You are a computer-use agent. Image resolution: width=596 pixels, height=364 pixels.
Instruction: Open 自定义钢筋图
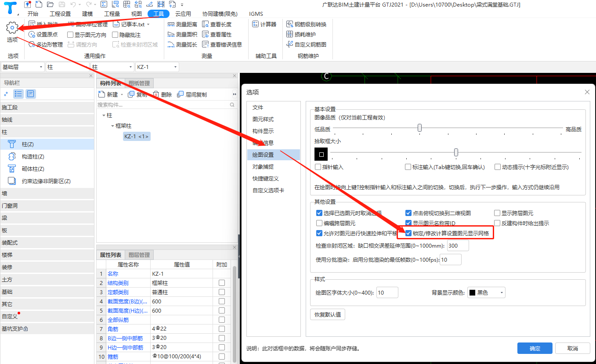click(x=307, y=44)
